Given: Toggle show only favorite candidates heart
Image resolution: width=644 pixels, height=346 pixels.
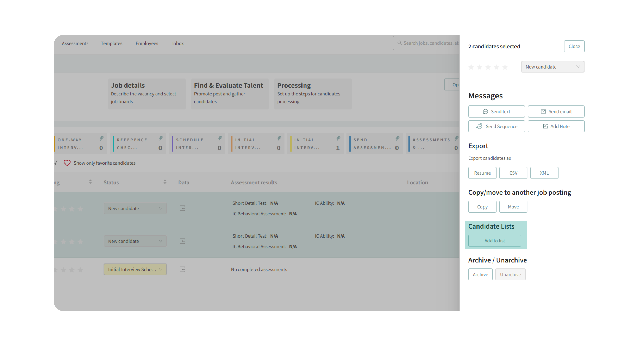Looking at the screenshot, I should (x=67, y=163).
